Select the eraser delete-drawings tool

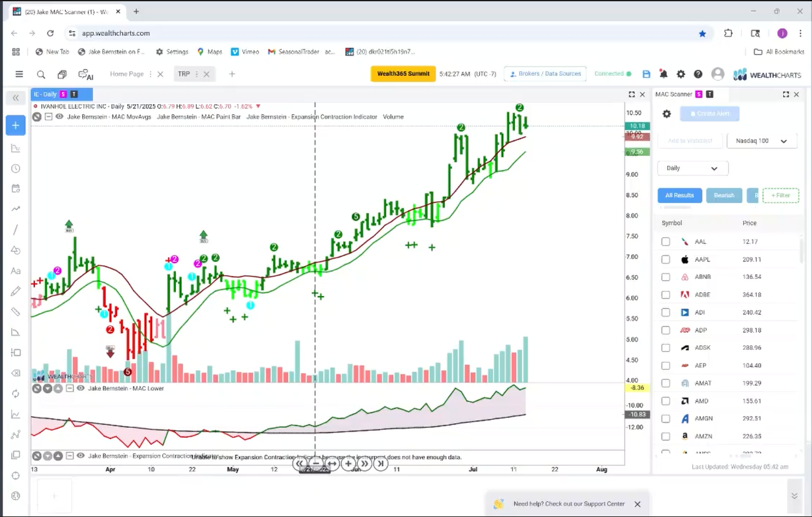click(16, 373)
